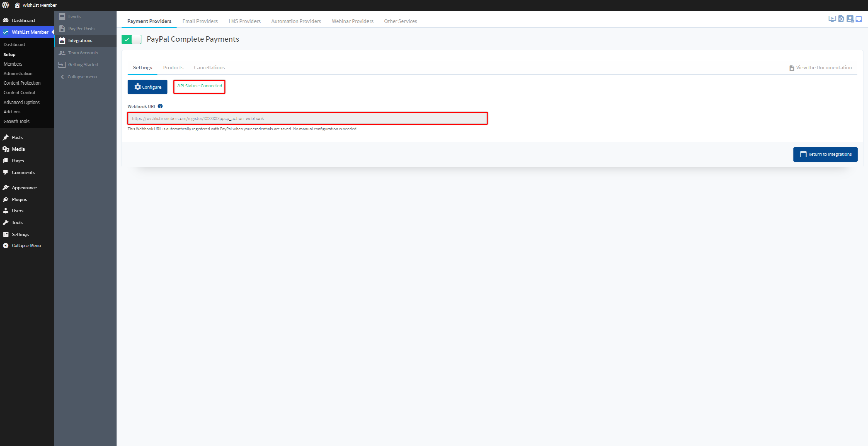Switch to the Cancellations tab

209,67
